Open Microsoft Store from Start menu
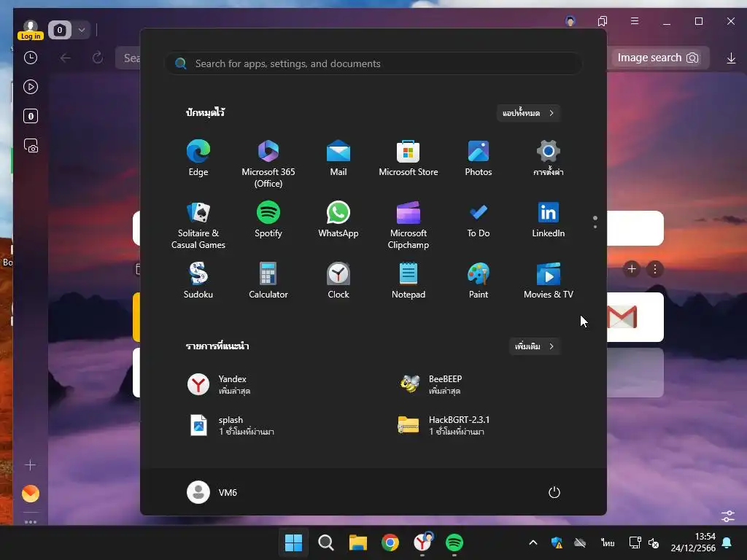Screen dimensions: 747x560 pos(409,158)
